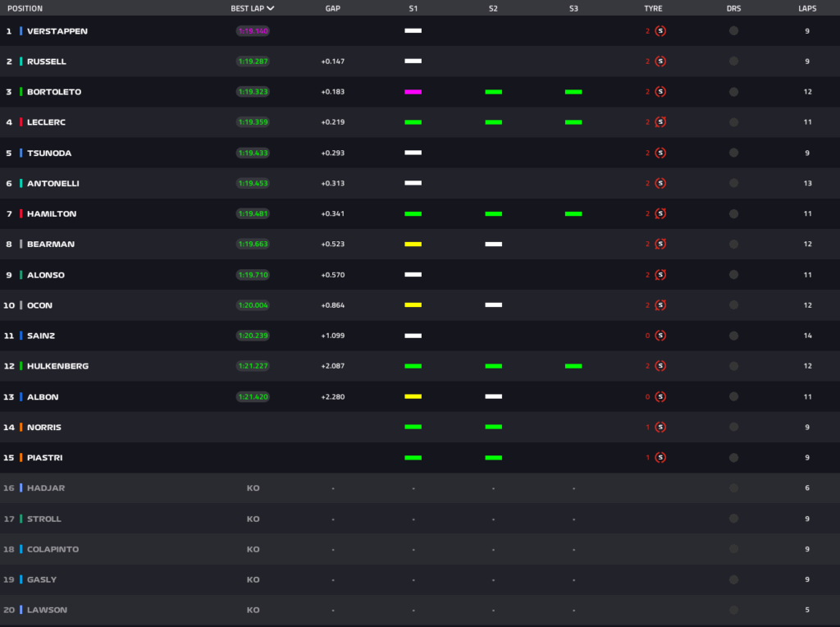Click Sainz's soft tyre icon
The image size is (840, 627).
660,336
